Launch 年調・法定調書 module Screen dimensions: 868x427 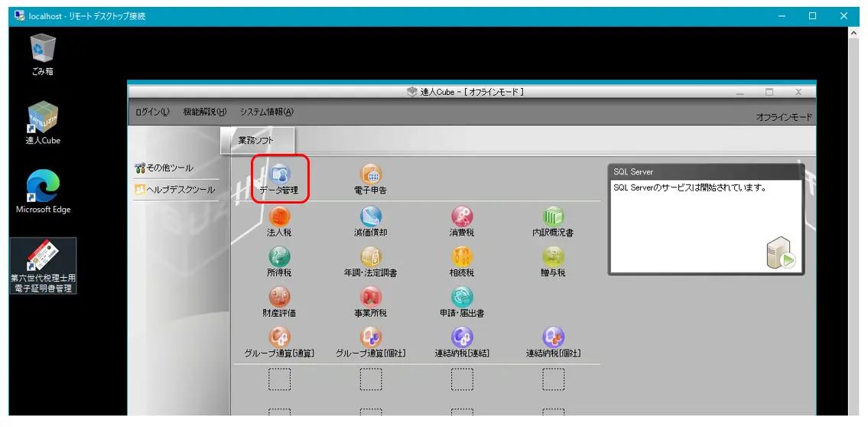tap(371, 259)
